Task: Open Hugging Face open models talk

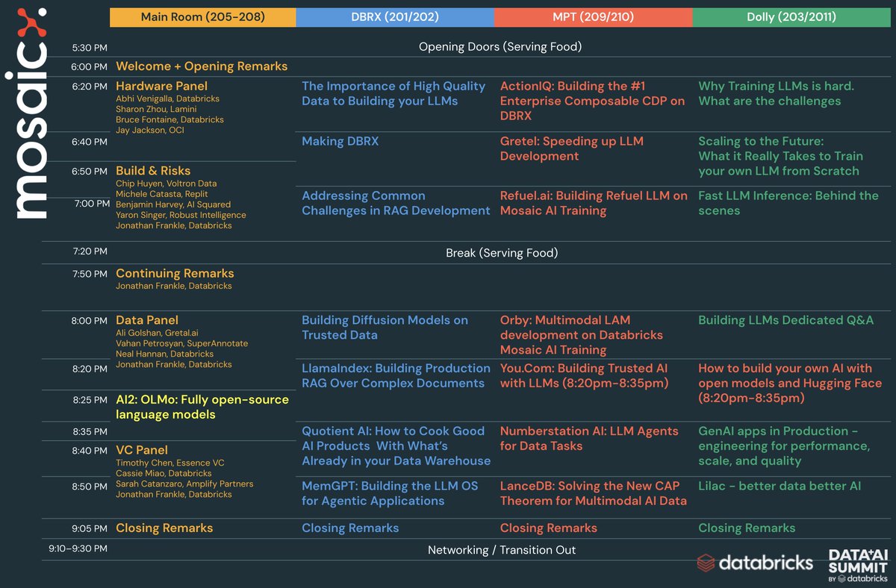Action: click(790, 383)
